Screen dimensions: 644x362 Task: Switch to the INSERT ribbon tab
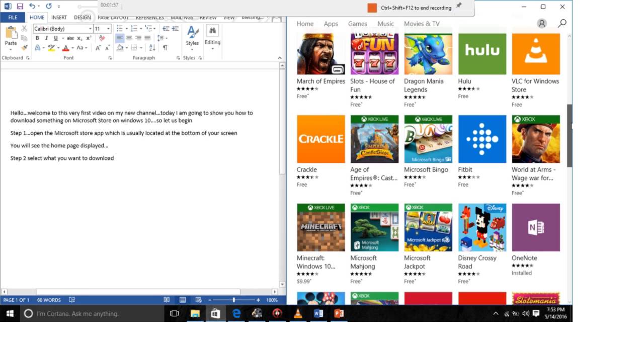(x=59, y=17)
